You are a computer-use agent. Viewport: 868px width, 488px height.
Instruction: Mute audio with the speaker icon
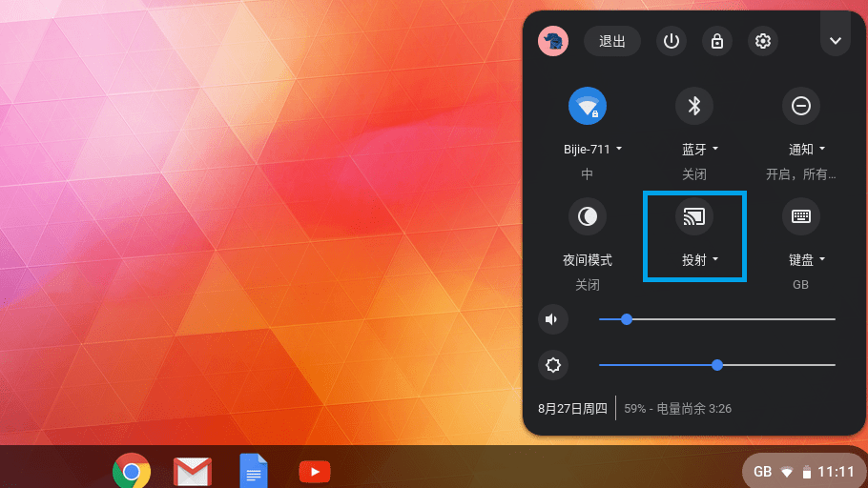[553, 319]
